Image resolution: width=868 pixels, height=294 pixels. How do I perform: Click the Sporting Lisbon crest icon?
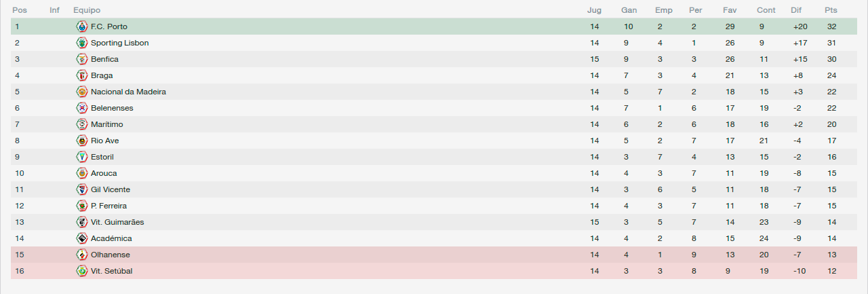(82, 43)
